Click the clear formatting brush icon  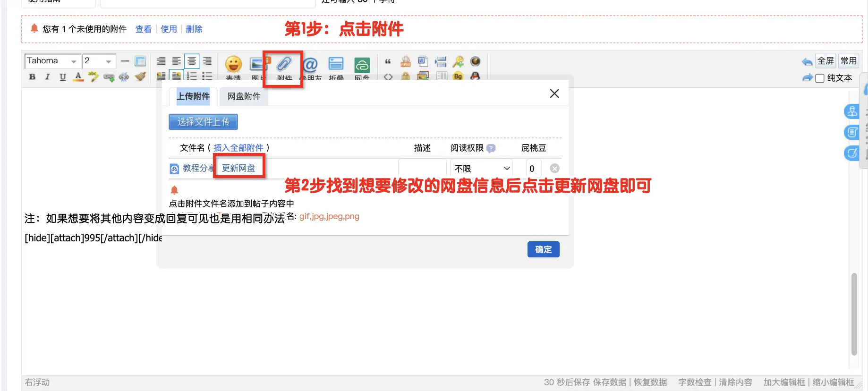140,76
